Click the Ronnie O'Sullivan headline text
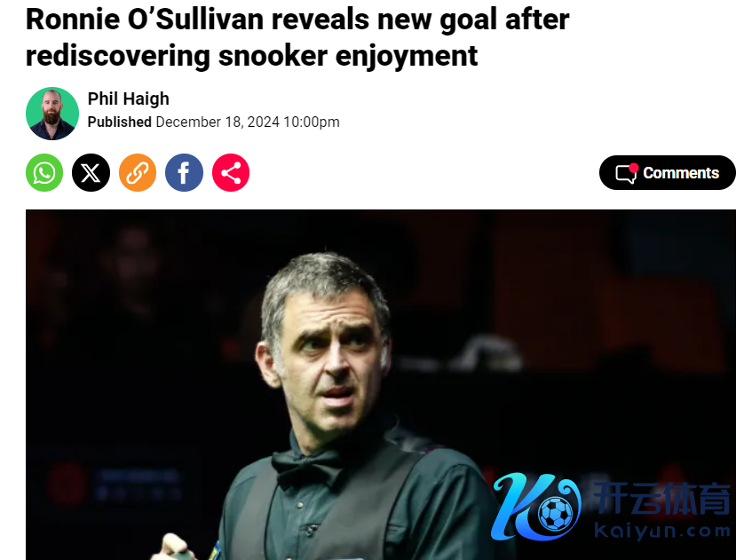Screen dimensions: 744x560 tap(297, 37)
